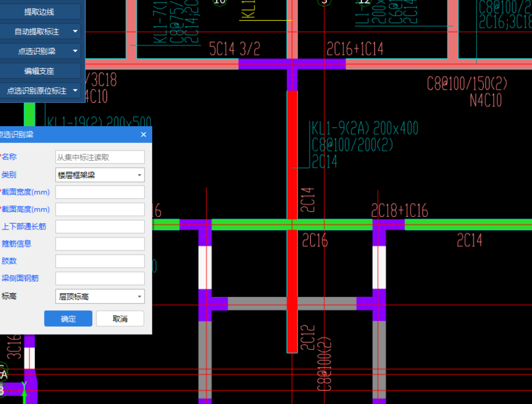
Task: Click the C8@100/200(2) beam annotation
Action: pyautogui.click(x=353, y=145)
